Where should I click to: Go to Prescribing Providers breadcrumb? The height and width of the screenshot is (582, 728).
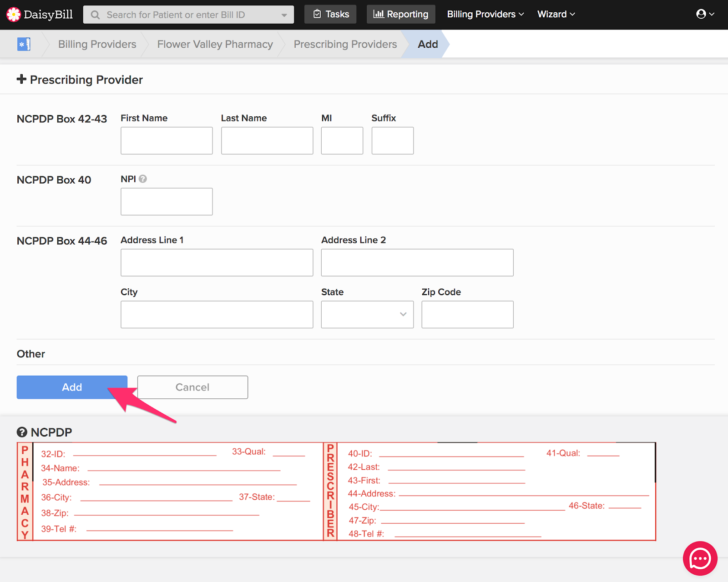(345, 44)
